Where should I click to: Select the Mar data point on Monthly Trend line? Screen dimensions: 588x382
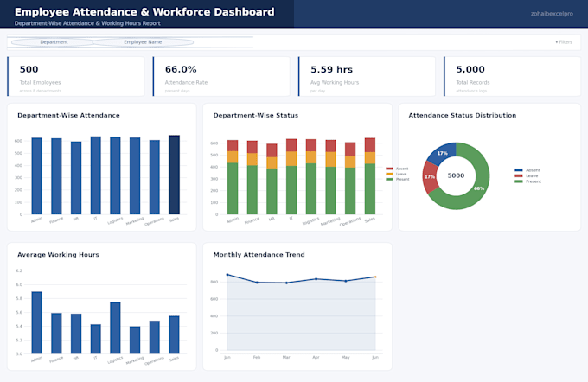point(286,283)
